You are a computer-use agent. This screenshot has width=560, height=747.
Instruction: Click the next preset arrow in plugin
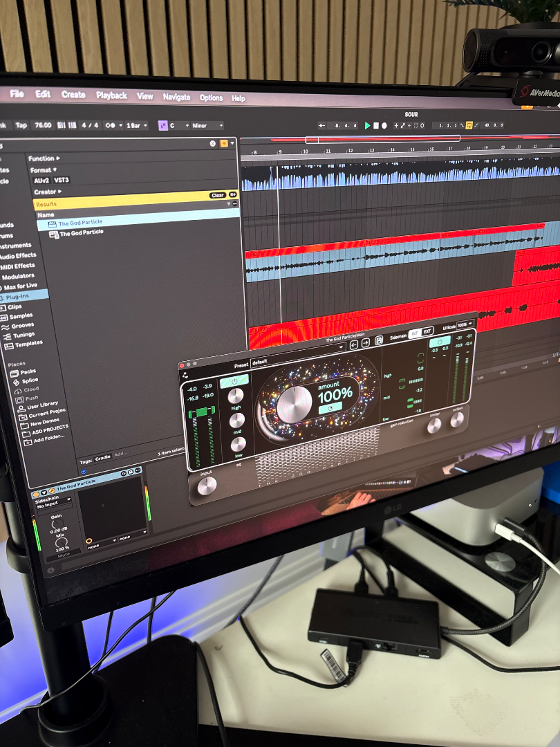tap(365, 343)
